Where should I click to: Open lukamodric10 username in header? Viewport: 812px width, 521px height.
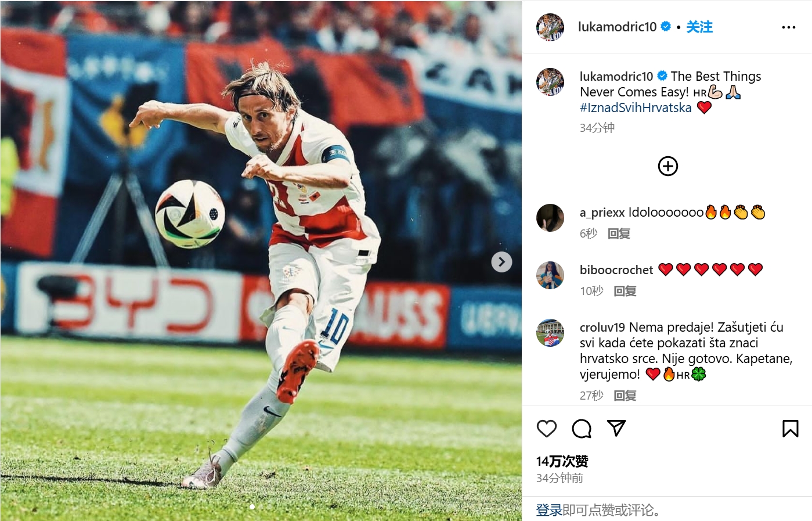click(617, 27)
